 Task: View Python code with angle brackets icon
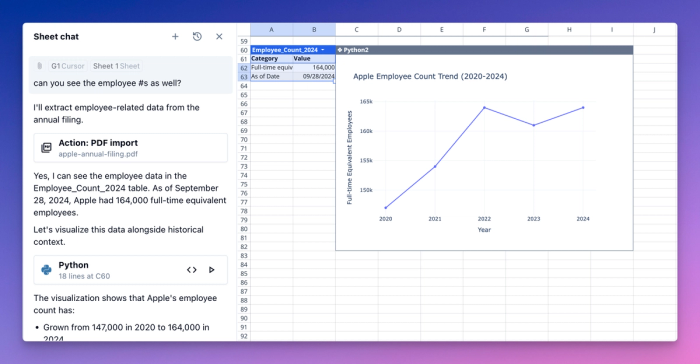192,270
